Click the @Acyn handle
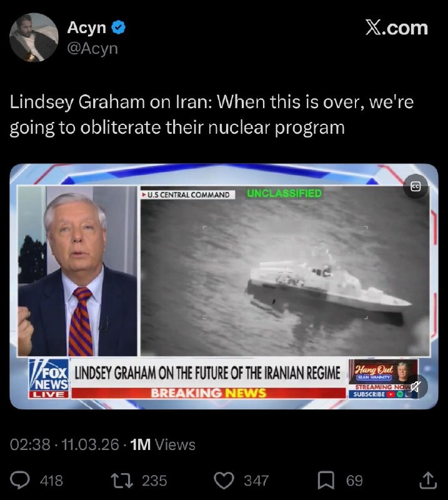 tap(92, 49)
